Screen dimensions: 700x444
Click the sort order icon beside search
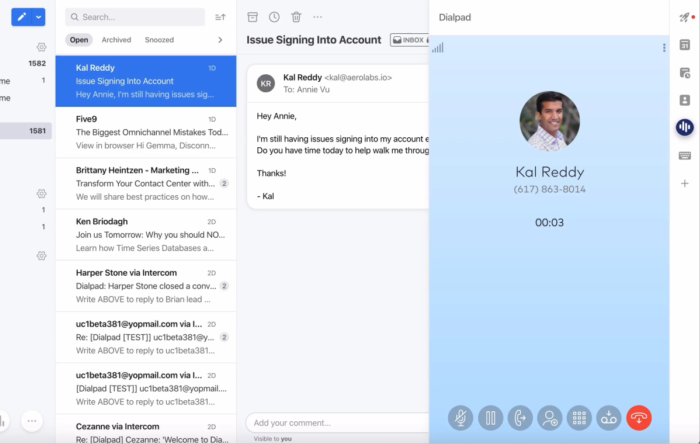tap(220, 17)
